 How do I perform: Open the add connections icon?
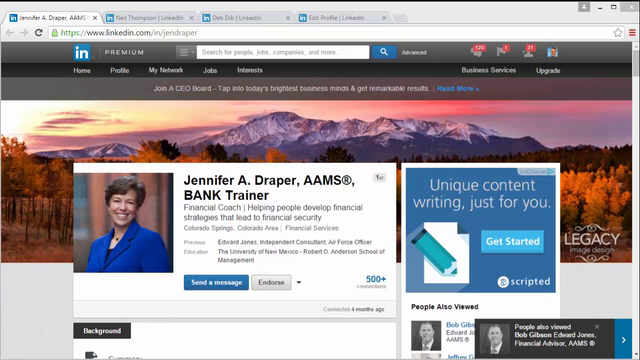tap(528, 51)
